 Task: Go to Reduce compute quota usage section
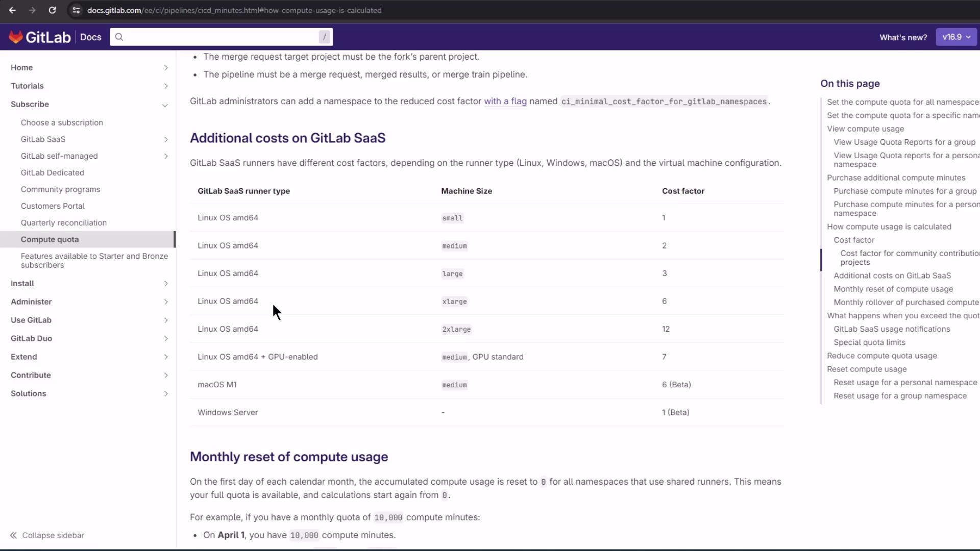coord(881,356)
